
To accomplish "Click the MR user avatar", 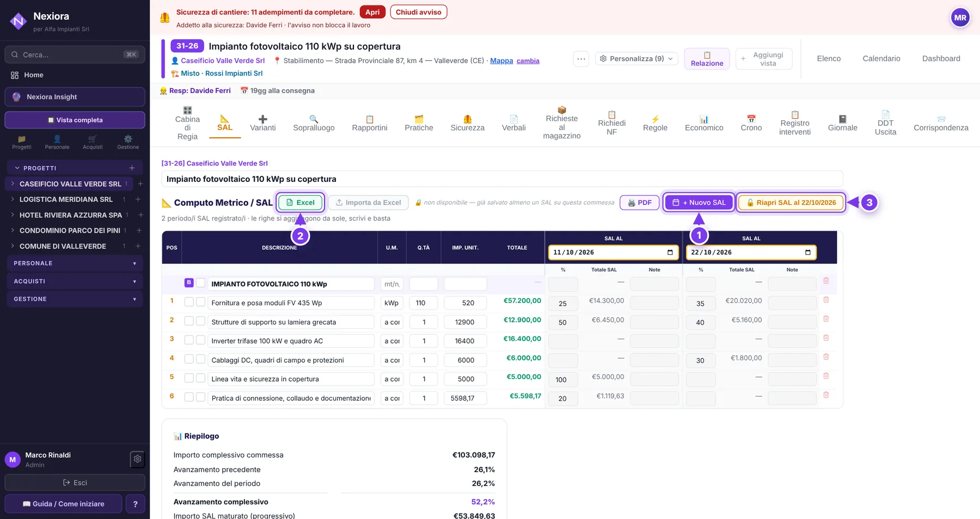I will [x=960, y=17].
